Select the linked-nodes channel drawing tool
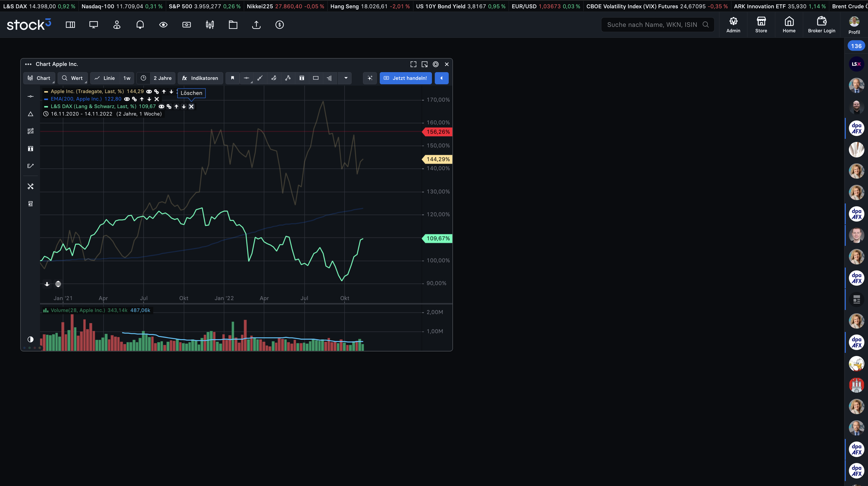The width and height of the screenshot is (868, 486). point(274,78)
